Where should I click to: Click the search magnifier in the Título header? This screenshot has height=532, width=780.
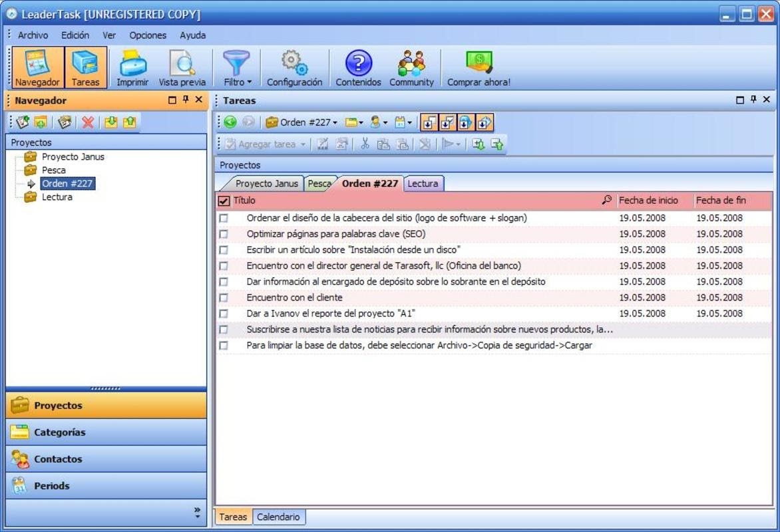pyautogui.click(x=606, y=200)
